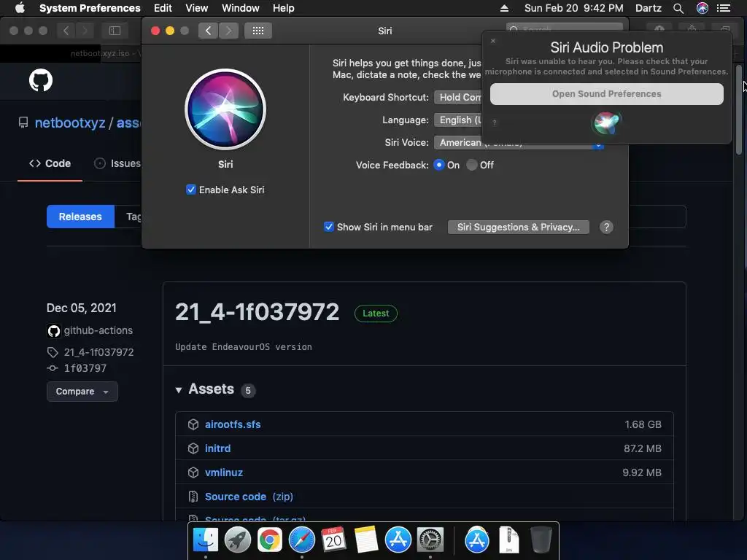Image resolution: width=747 pixels, height=560 pixels.
Task: Click github-actions avatar icon
Action: click(x=53, y=331)
